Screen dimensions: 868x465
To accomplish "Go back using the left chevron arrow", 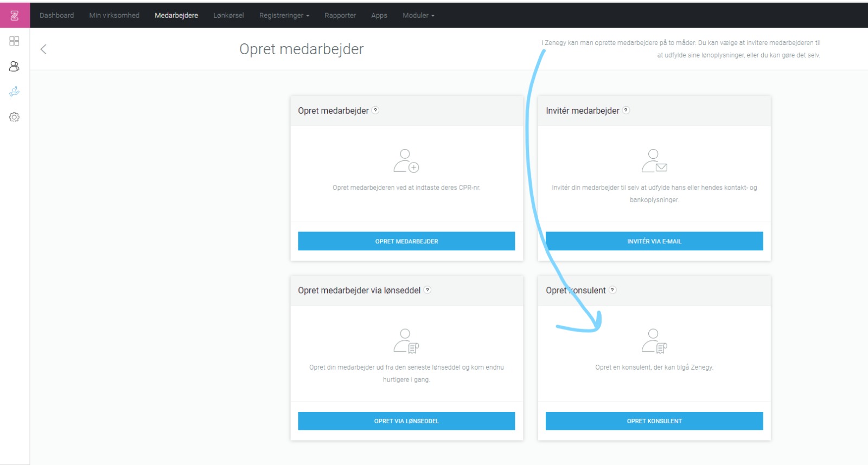I will pos(43,49).
